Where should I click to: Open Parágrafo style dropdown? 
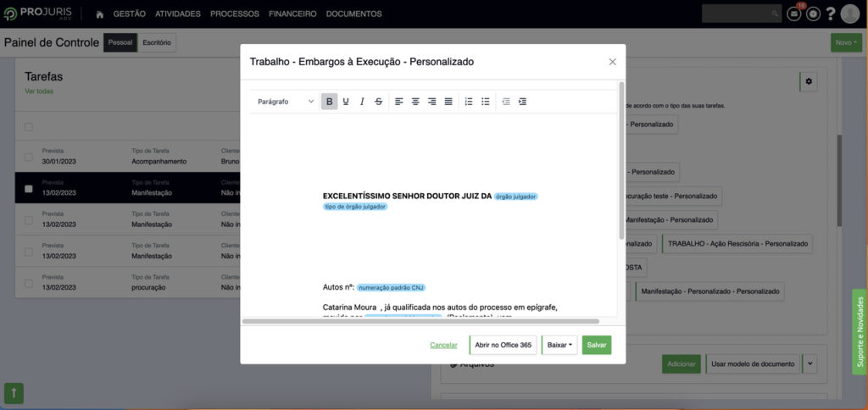[x=286, y=102]
